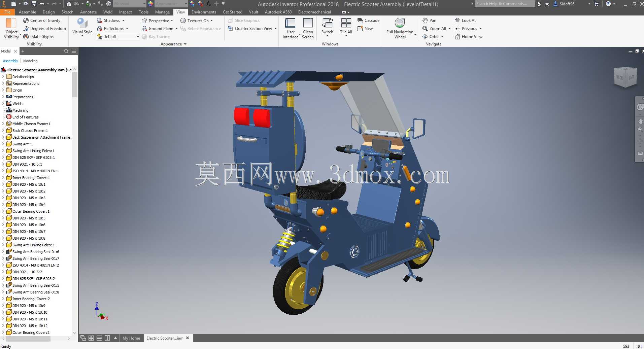Open the Default lighting style combo box

click(x=118, y=37)
